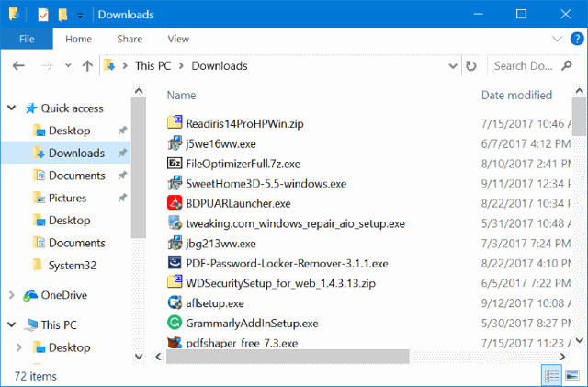
Task: Go up one folder level arrow
Action: coord(87,66)
